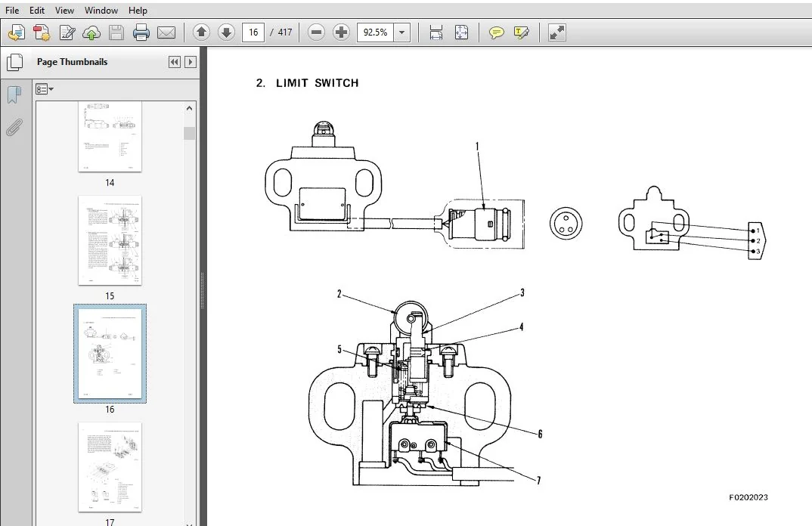The height and width of the screenshot is (526, 812).
Task: Click the thumbnails scrollbar thumb
Action: (x=189, y=133)
